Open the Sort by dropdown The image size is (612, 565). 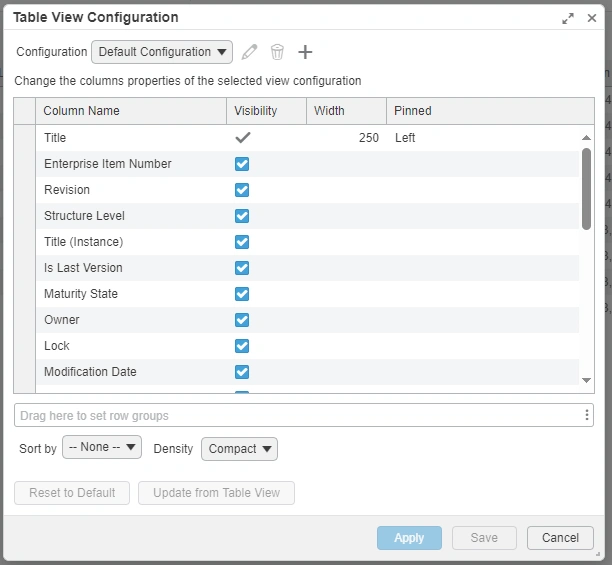coord(102,448)
